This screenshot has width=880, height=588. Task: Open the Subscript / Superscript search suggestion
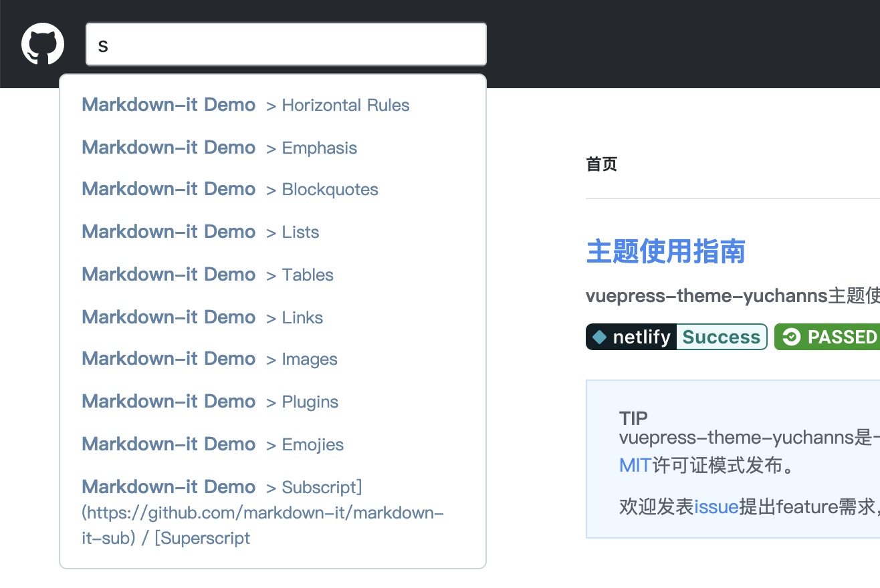(x=273, y=512)
